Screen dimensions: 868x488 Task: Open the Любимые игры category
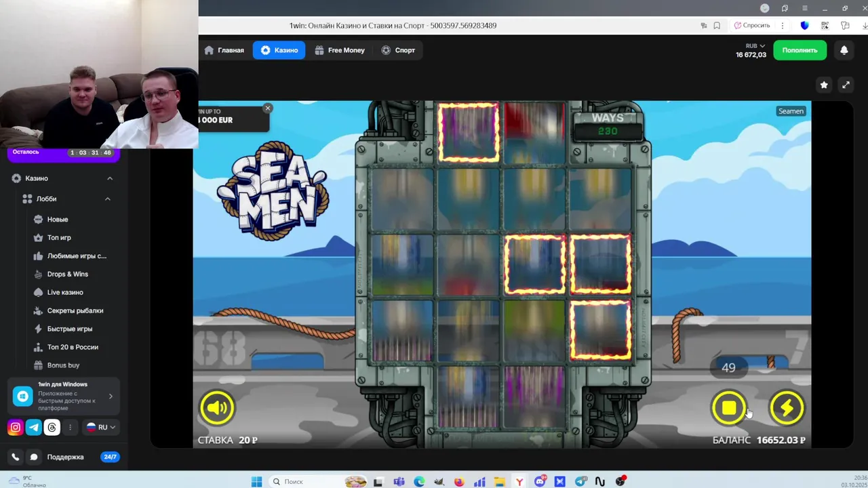click(x=77, y=256)
